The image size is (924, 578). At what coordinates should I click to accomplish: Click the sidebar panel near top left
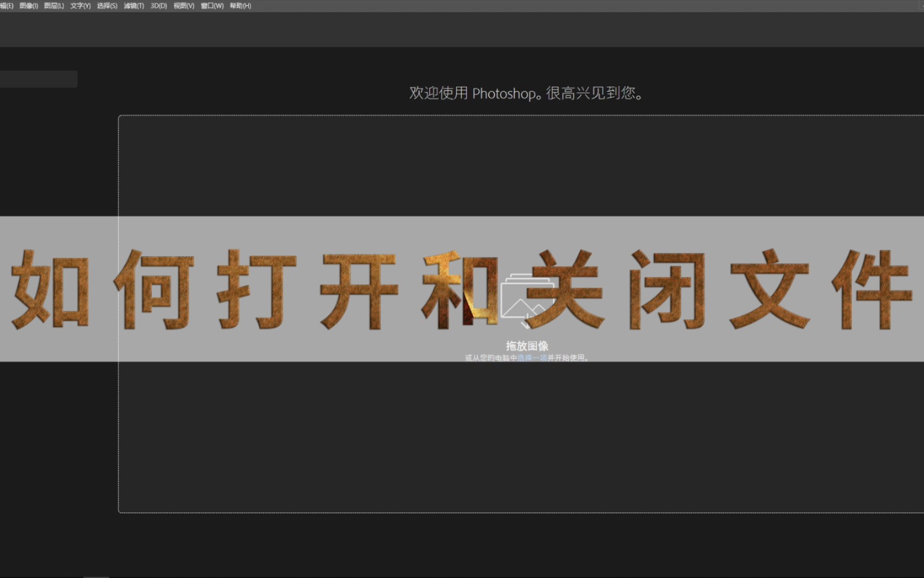click(38, 79)
